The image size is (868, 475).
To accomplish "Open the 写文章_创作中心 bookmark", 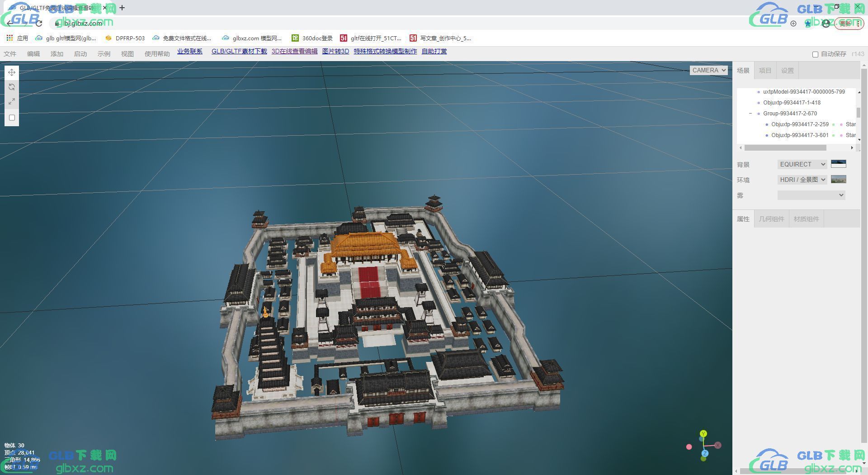I will click(x=440, y=38).
